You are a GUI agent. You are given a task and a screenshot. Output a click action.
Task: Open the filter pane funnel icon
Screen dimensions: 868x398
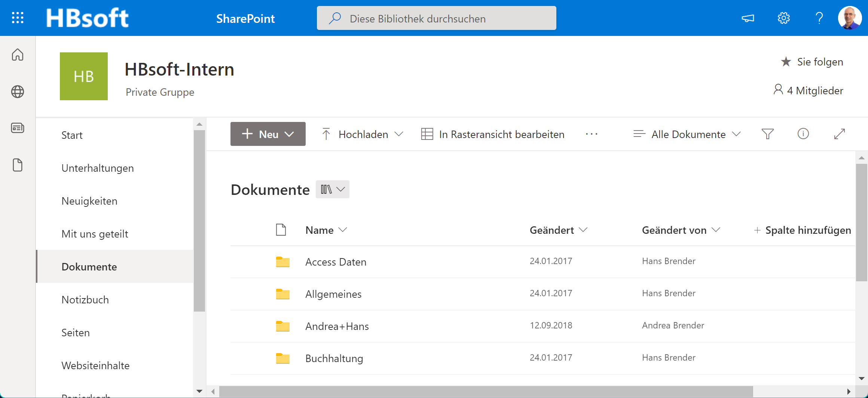click(767, 134)
